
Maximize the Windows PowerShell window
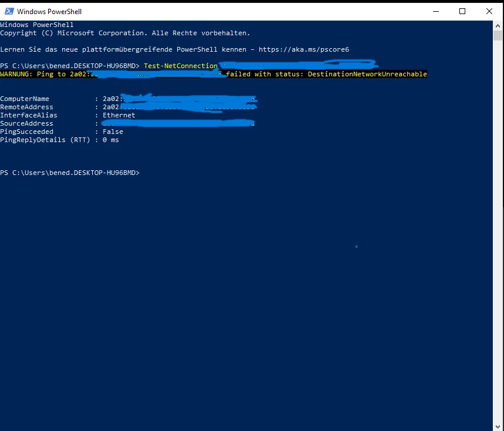tap(462, 11)
